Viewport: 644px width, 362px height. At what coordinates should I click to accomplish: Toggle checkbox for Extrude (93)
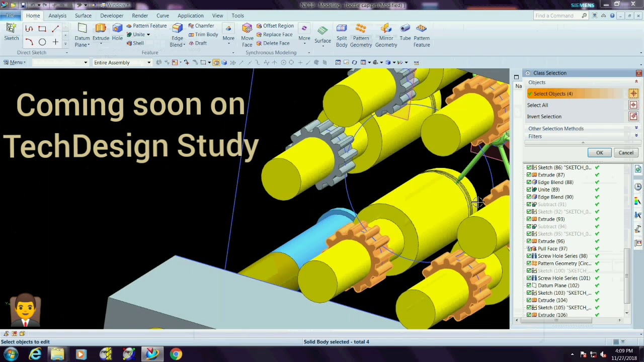[x=529, y=219]
